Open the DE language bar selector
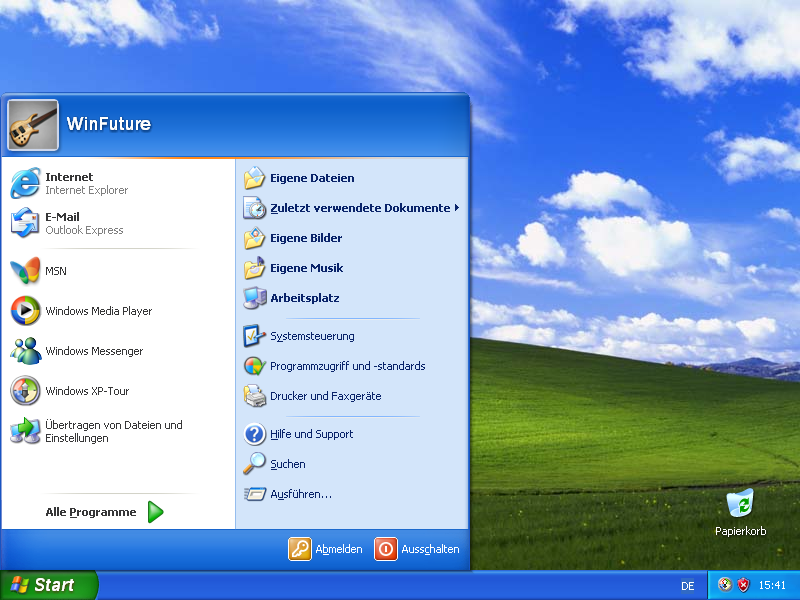 point(687,586)
